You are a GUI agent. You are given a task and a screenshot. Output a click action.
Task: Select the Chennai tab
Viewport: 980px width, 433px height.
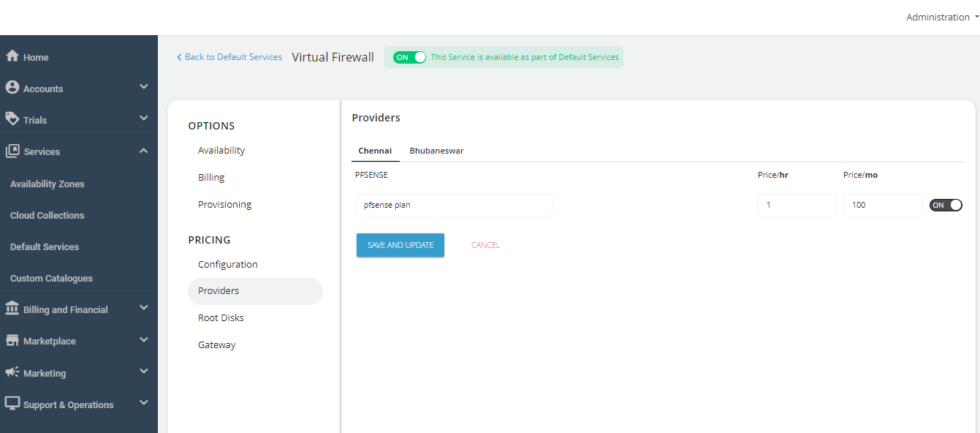[375, 151]
